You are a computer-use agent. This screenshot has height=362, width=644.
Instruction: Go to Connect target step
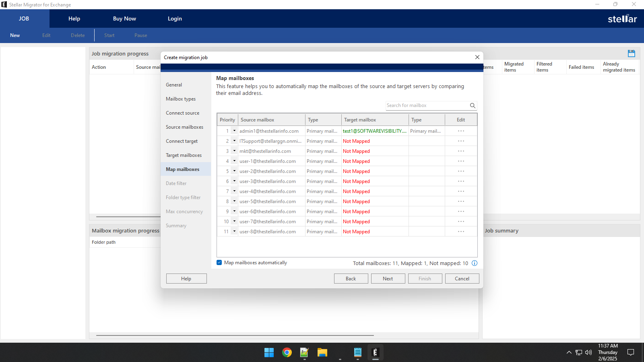point(182,141)
